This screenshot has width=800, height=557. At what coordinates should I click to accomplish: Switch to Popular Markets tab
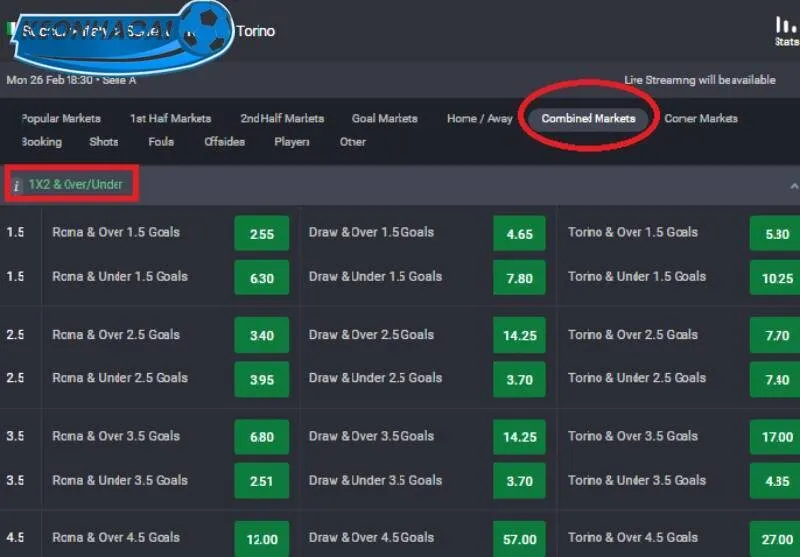click(62, 118)
